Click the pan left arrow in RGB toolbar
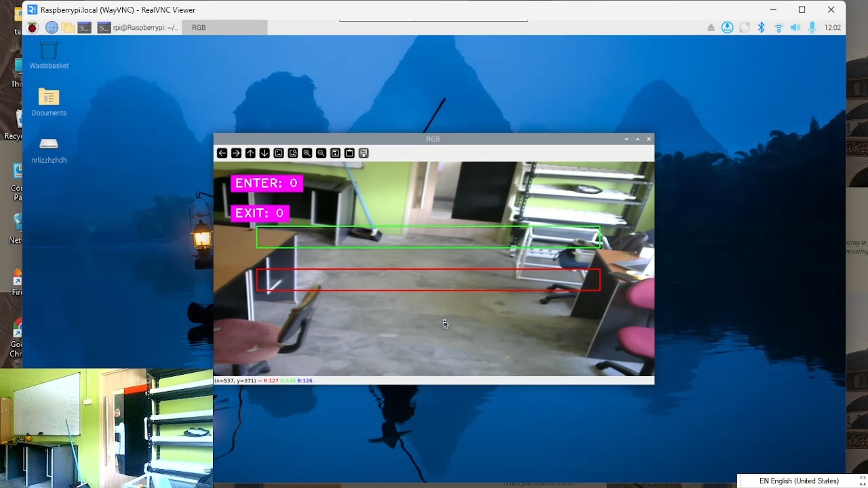 (x=222, y=153)
